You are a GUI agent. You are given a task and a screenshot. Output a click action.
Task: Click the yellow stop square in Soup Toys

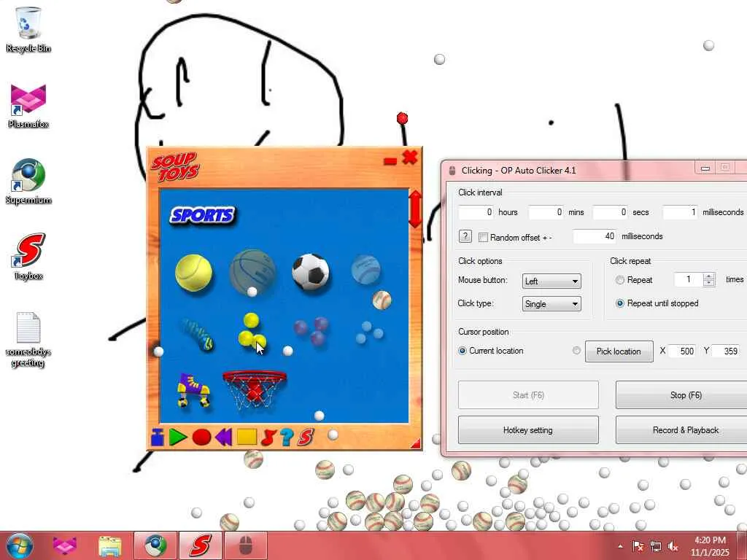coord(247,437)
